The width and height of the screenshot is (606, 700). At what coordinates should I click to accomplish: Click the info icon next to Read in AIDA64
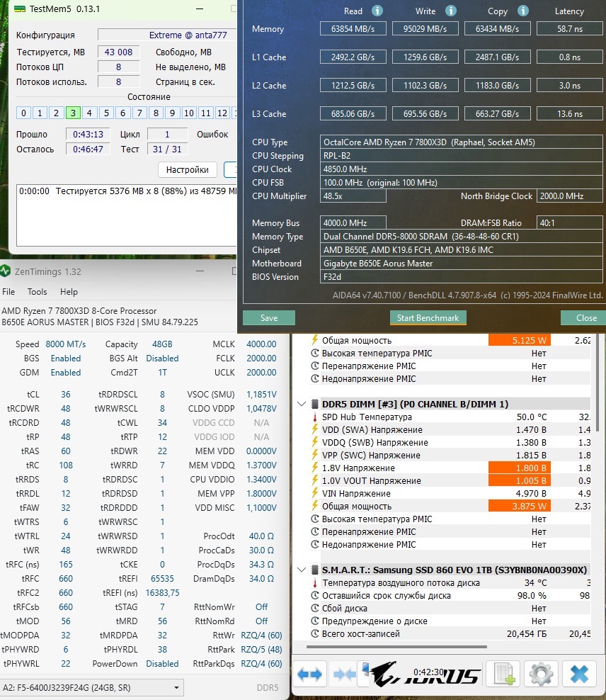377,11
